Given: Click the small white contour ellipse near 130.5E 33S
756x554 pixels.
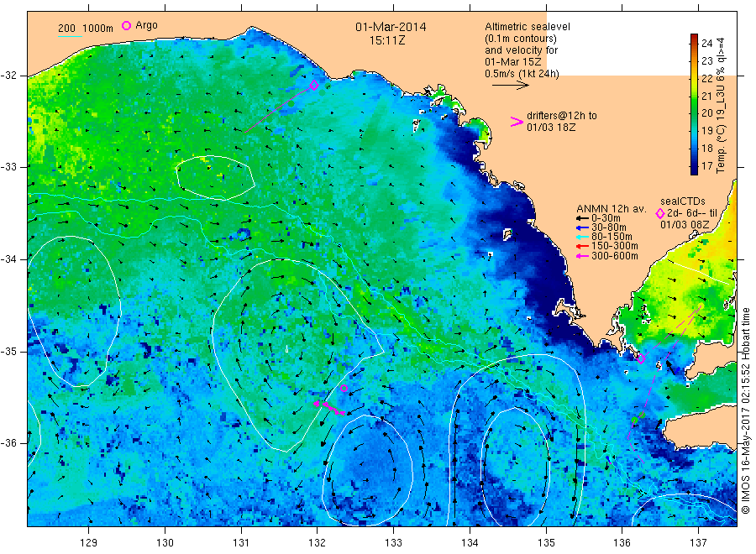Looking at the screenshot, I should pyautogui.click(x=215, y=178).
